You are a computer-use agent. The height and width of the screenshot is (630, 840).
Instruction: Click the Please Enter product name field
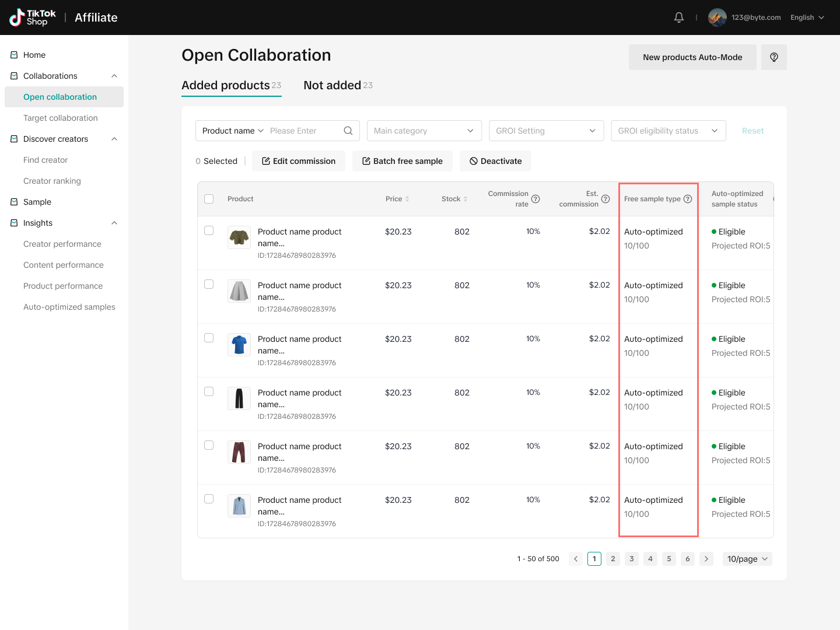[x=303, y=131]
